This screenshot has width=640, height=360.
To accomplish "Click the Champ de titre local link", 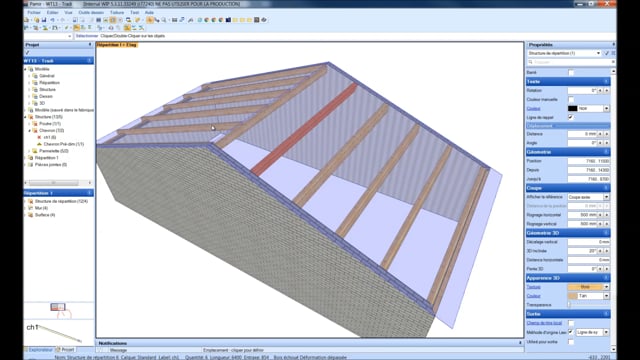I will [x=544, y=323].
